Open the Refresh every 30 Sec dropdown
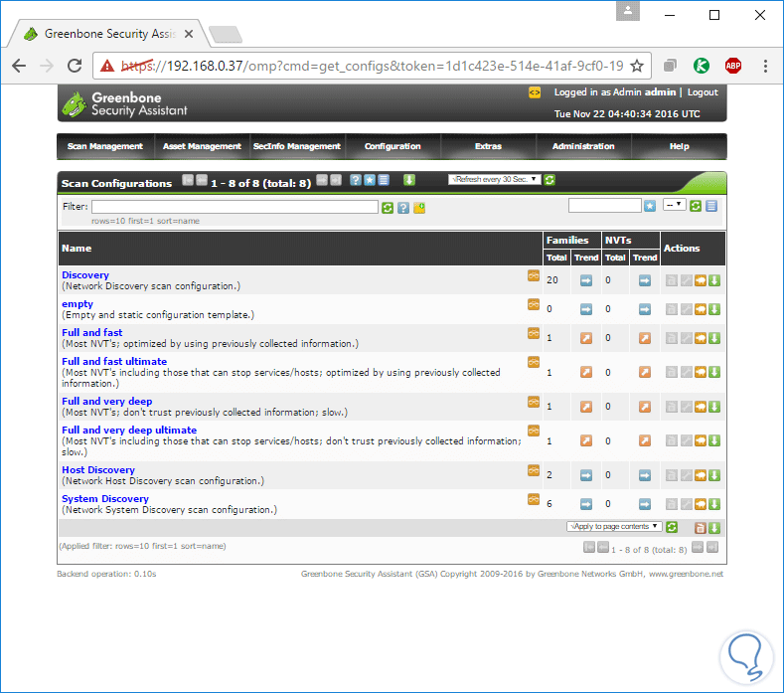This screenshot has width=784, height=693. pyautogui.click(x=495, y=179)
